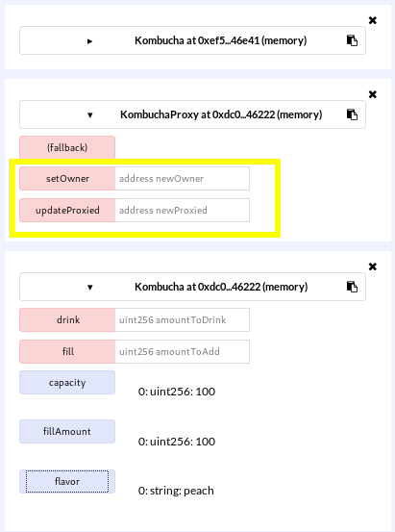
Task: Focus the uint256 amountToDrink field
Action: point(182,319)
